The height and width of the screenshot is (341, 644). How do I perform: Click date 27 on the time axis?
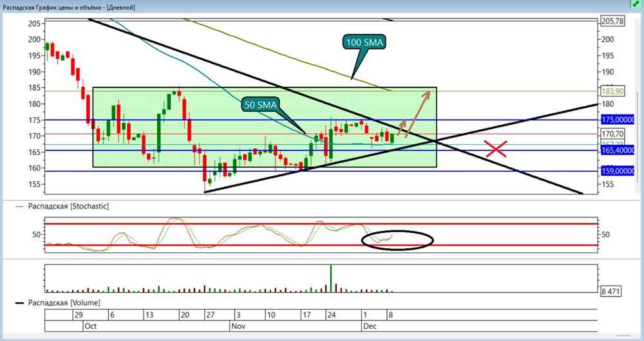coord(211,315)
